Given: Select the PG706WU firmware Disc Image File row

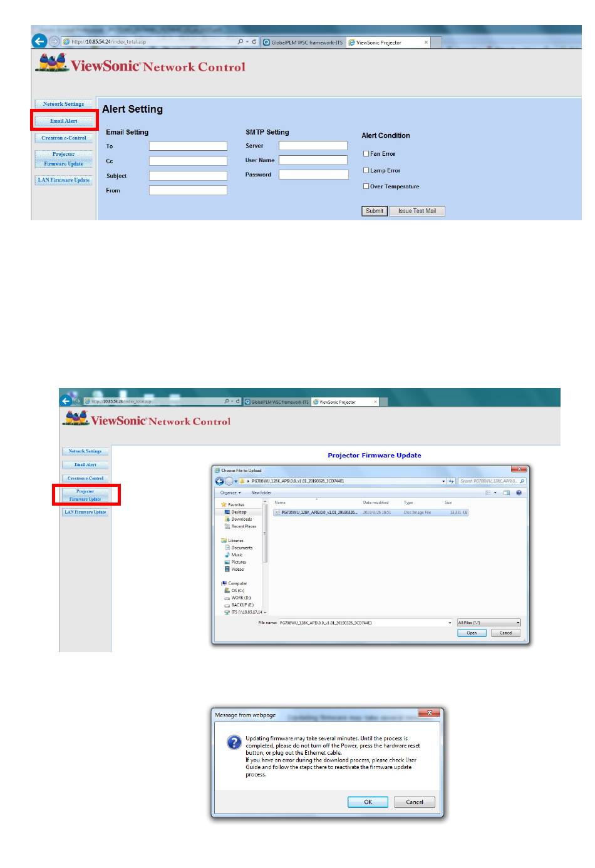Looking at the screenshot, I should [x=371, y=513].
